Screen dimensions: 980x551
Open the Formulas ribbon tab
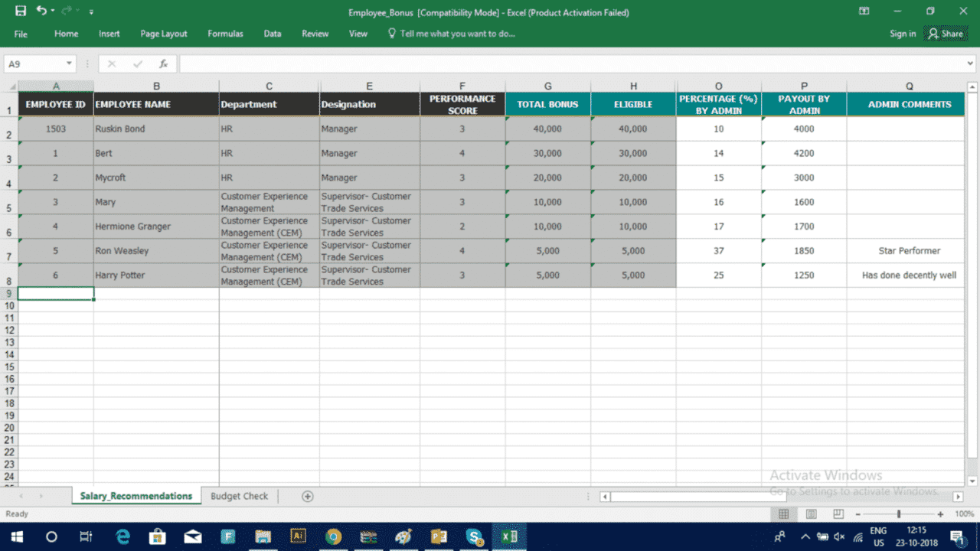pyautogui.click(x=225, y=34)
